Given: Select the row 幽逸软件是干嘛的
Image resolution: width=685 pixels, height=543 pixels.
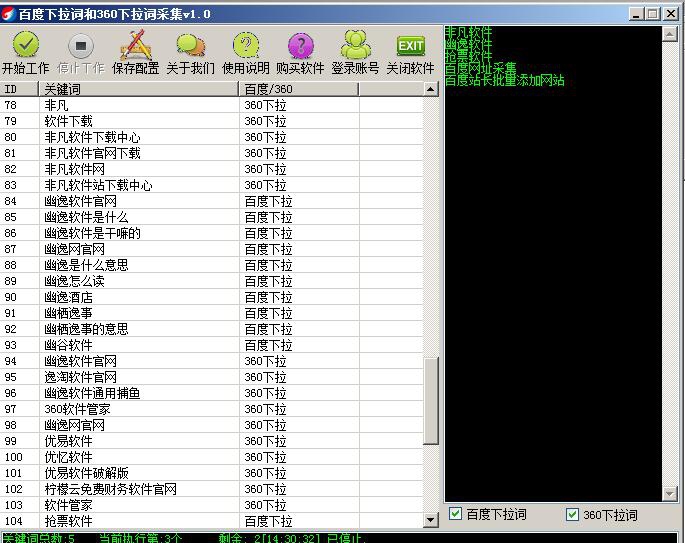Looking at the screenshot, I should 211,233.
